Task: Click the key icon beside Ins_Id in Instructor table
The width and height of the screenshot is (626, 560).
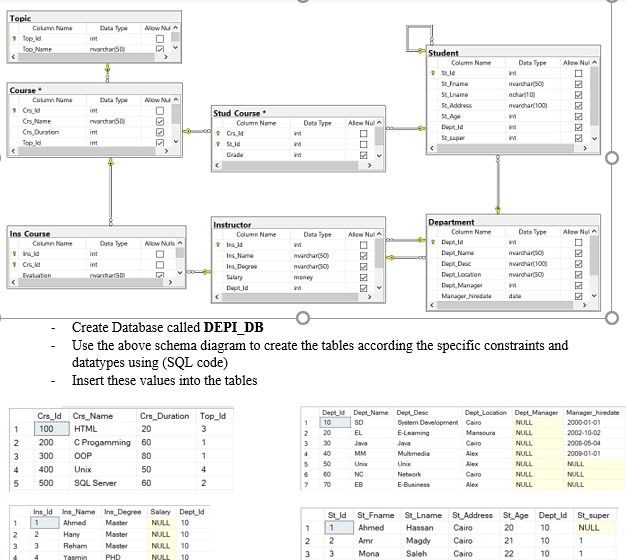Action: click(217, 244)
